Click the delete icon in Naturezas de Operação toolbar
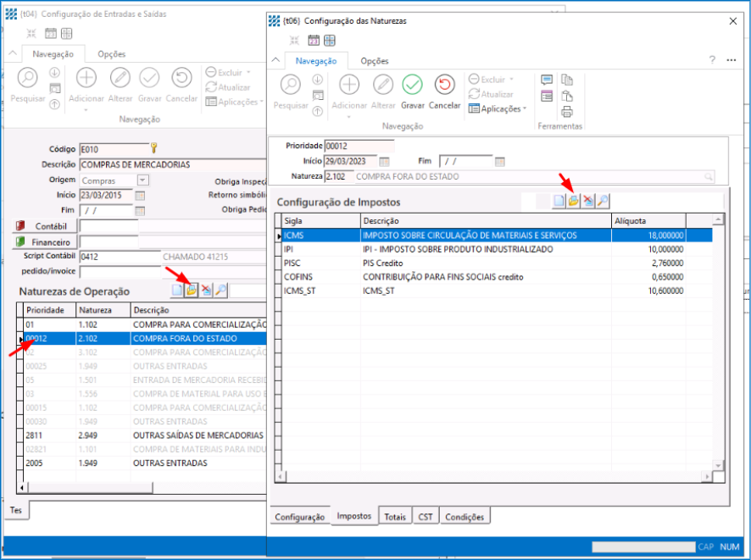 [x=207, y=290]
